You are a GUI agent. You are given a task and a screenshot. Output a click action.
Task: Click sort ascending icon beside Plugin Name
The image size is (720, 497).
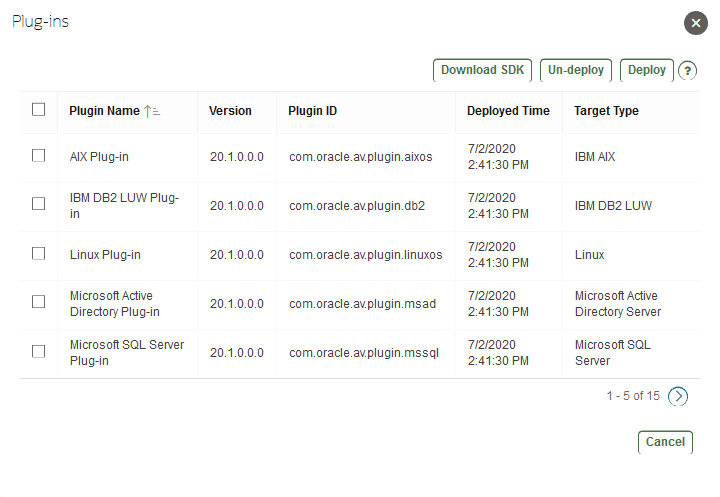tap(152, 111)
